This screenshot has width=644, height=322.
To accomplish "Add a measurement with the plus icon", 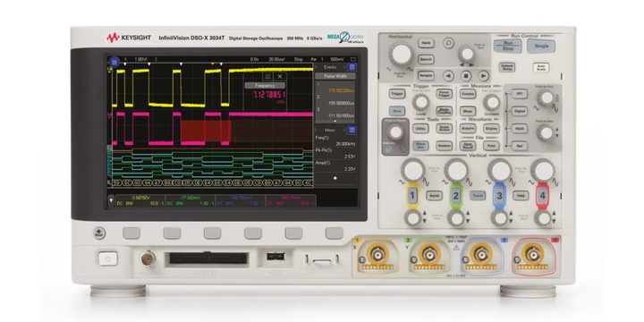I will (x=335, y=178).
